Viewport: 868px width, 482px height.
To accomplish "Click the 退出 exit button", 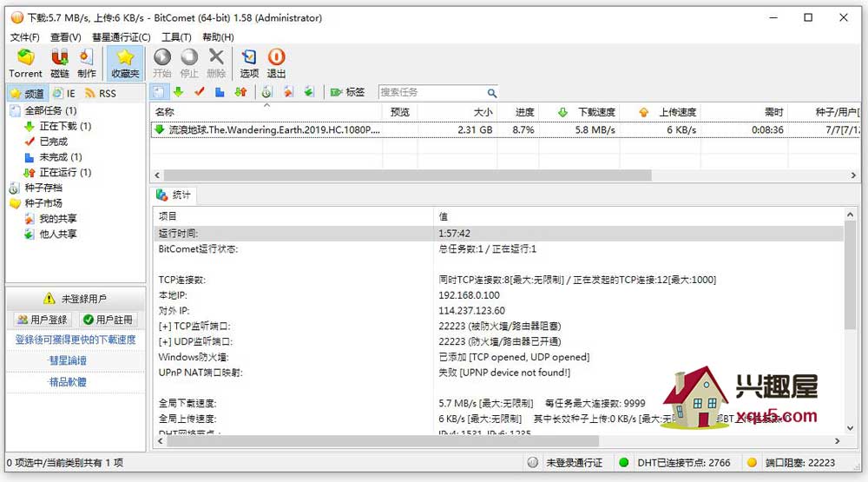I will tap(276, 63).
